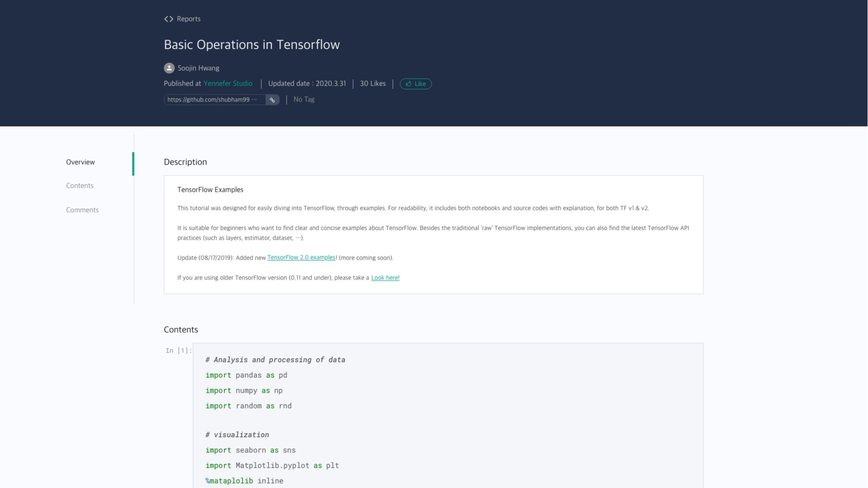Switch to Comments in side navigation

(82, 210)
